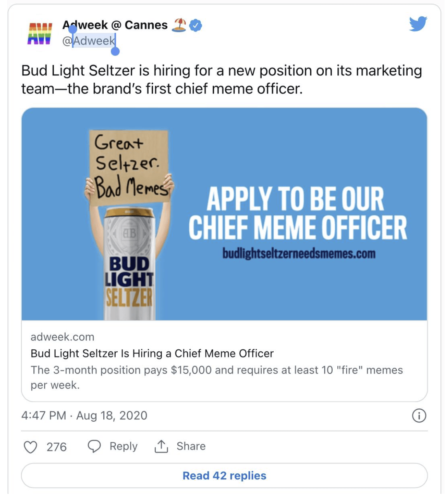Image resolution: width=448 pixels, height=497 pixels.
Task: Click the Adweek @ Cannes display name
Action: pyautogui.click(x=115, y=25)
